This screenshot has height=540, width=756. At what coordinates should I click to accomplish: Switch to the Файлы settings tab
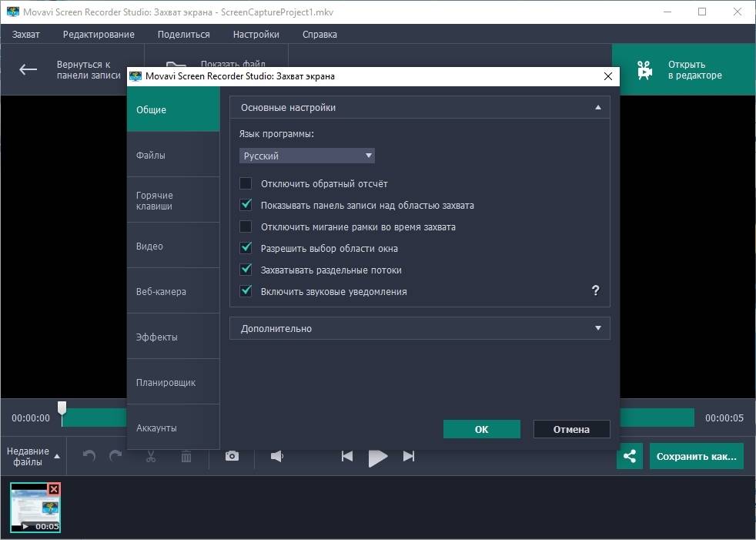pyautogui.click(x=173, y=155)
